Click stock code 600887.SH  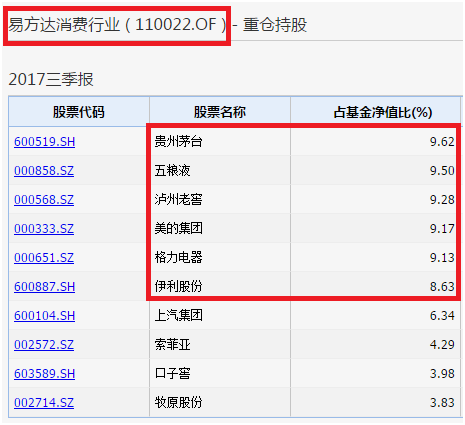click(44, 287)
